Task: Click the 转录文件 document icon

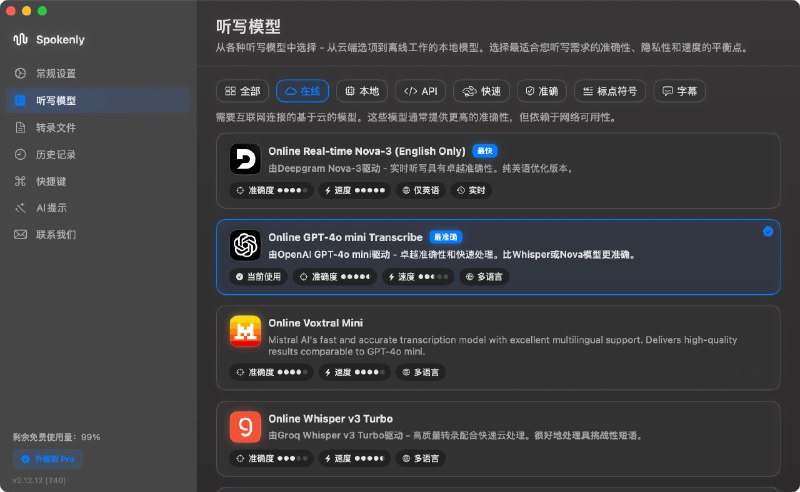Action: pos(20,128)
